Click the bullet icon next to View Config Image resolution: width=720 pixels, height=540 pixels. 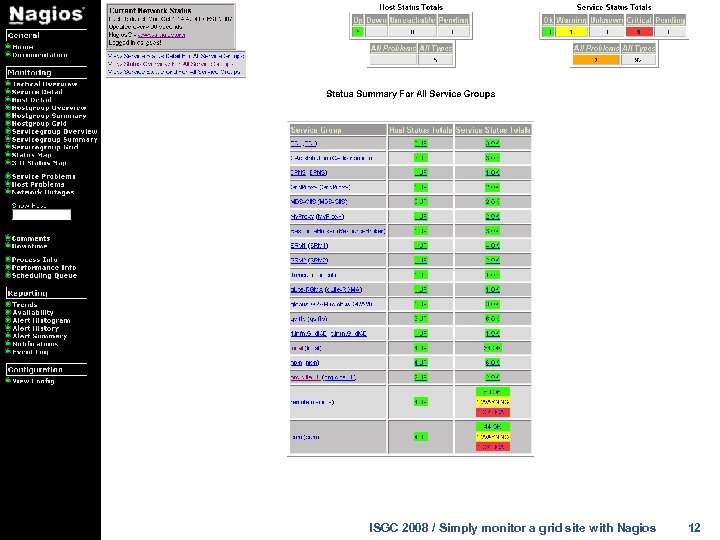coord(8,380)
